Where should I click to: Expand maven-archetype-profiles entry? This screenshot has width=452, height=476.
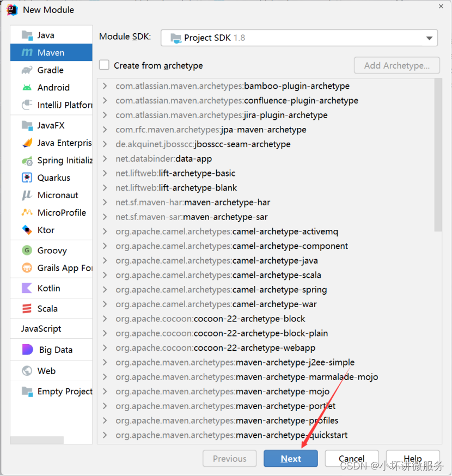tap(105, 420)
